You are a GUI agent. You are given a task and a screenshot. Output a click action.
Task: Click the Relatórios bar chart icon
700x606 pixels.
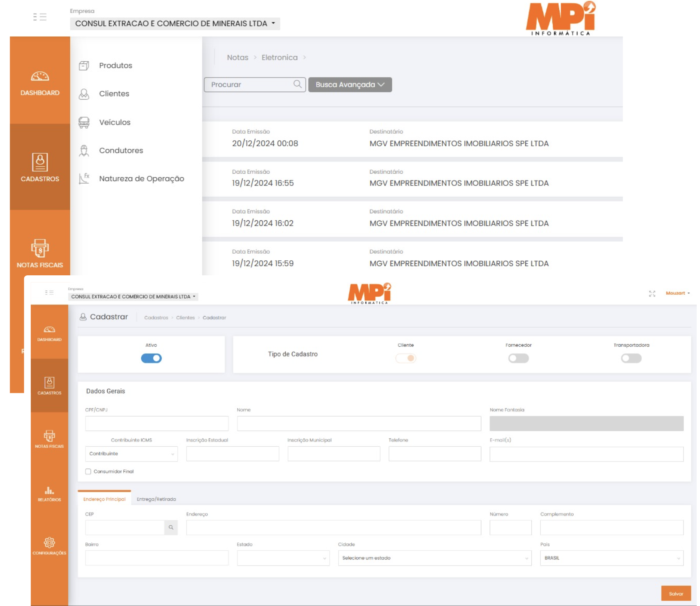(49, 490)
